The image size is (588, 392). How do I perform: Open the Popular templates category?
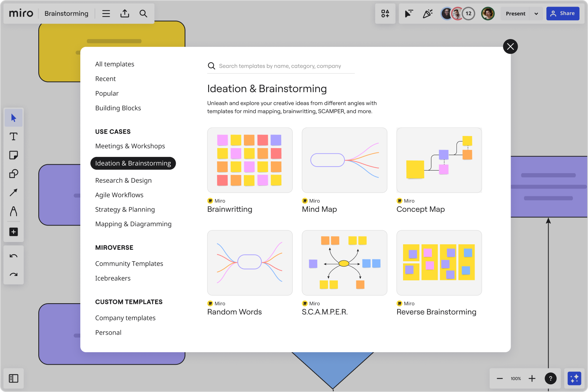[107, 94]
